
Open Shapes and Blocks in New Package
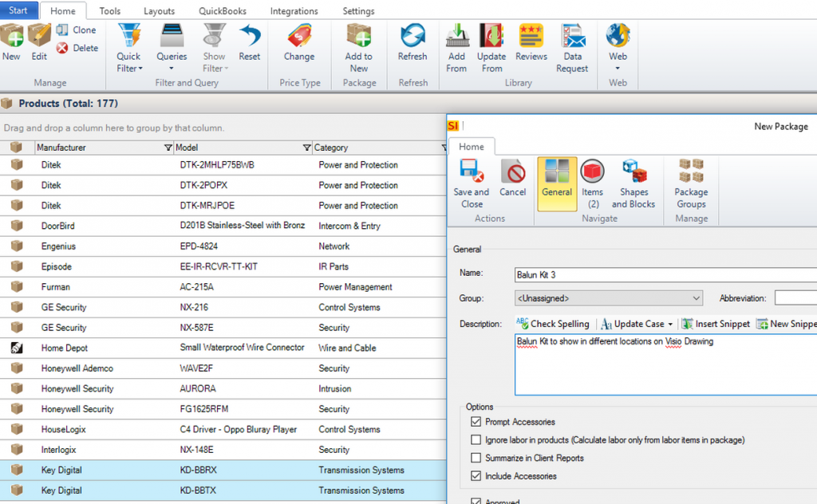[633, 183]
